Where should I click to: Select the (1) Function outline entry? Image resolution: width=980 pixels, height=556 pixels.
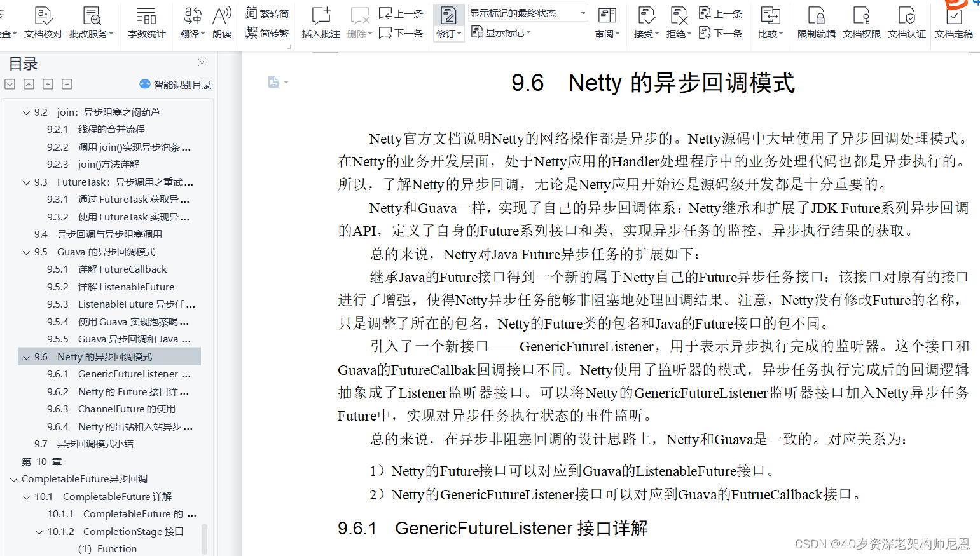point(107,549)
